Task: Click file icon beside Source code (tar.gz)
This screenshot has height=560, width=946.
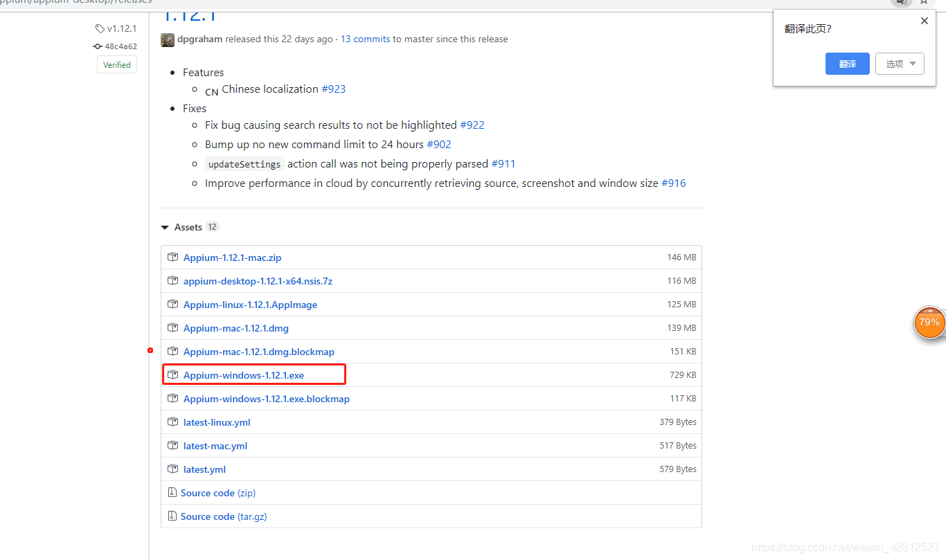Action: click(172, 516)
